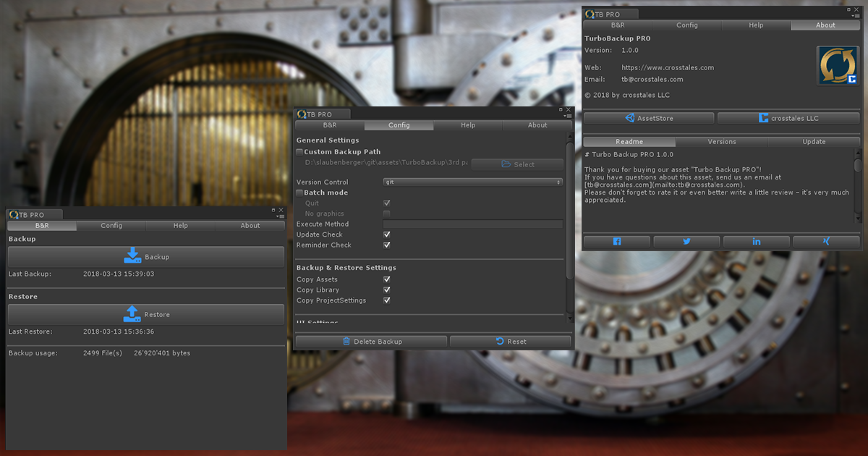Click the crosstales LLC button
Screen dimensions: 868x456
coord(788,118)
